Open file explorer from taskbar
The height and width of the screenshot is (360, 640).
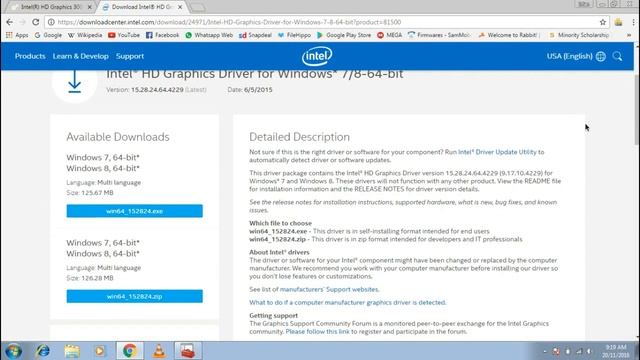click(72, 351)
